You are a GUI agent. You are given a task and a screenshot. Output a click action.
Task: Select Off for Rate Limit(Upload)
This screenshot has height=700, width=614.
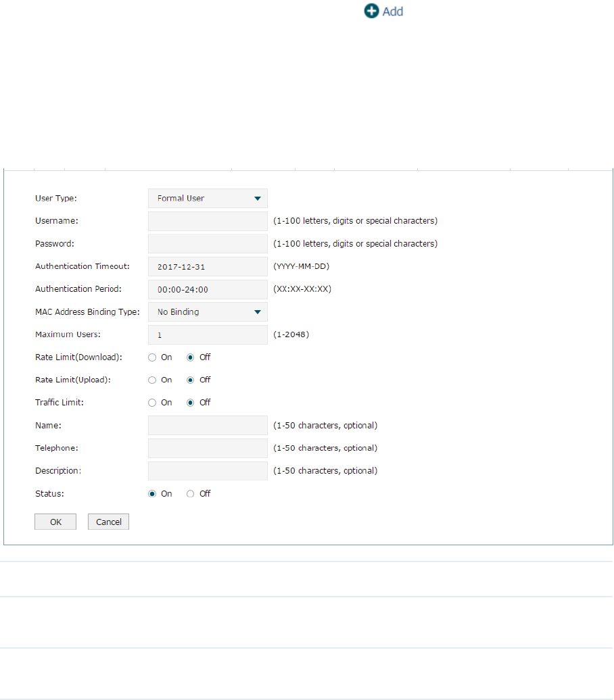pyautogui.click(x=191, y=380)
